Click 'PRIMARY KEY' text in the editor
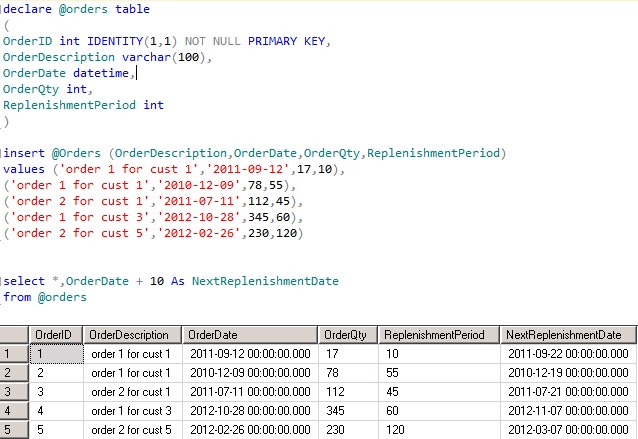The image size is (638, 439). (x=286, y=41)
